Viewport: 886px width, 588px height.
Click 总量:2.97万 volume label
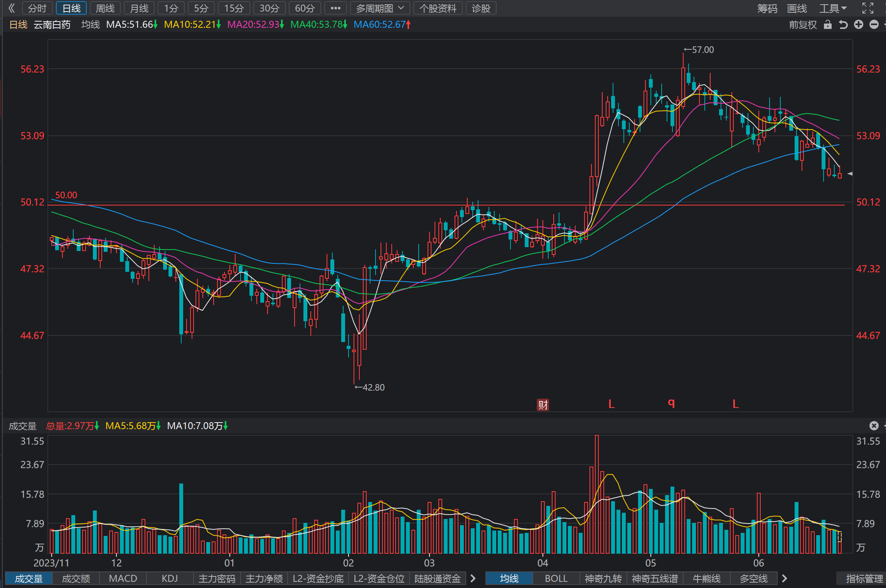72,426
